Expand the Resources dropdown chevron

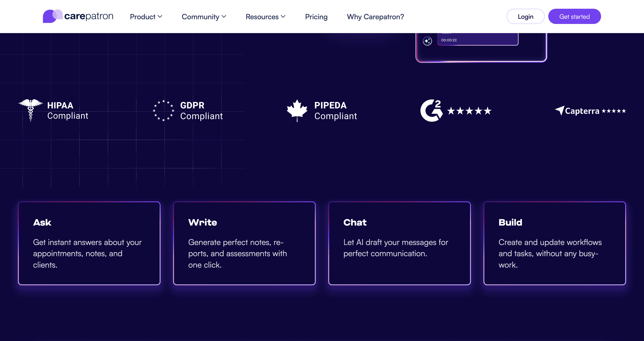(283, 17)
